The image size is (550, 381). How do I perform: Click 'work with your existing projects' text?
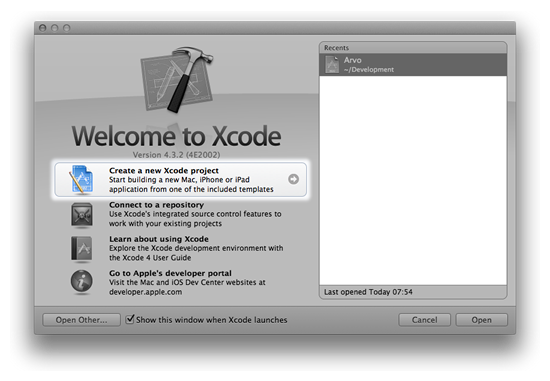[x=165, y=223]
